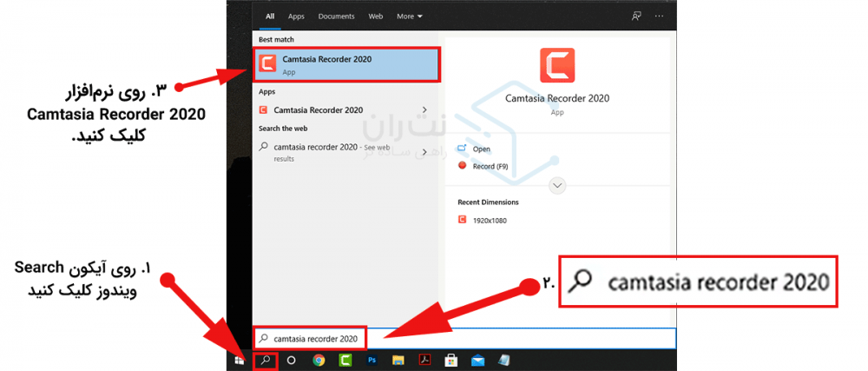Switch to the Web tab

pos(376,16)
